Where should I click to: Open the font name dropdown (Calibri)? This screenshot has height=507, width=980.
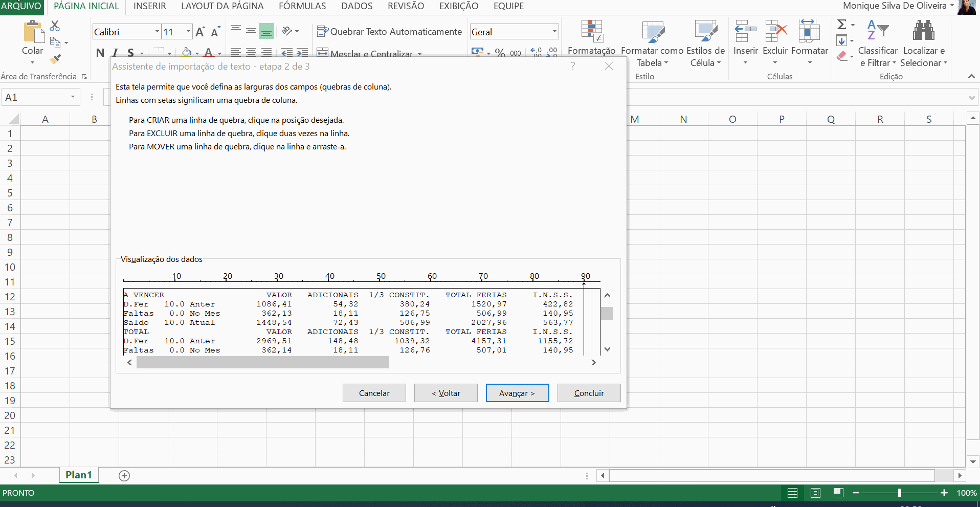[157, 32]
